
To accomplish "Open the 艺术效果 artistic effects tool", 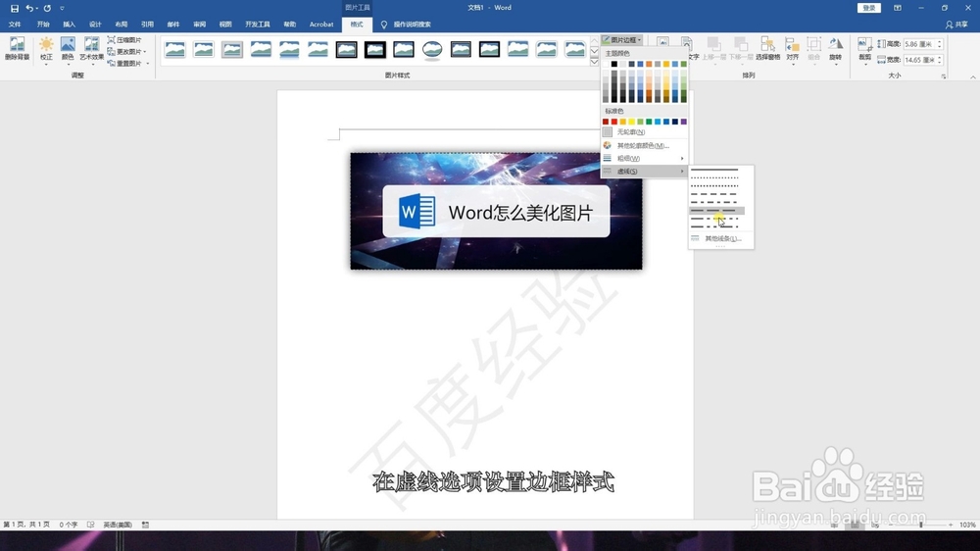I will (x=91, y=50).
